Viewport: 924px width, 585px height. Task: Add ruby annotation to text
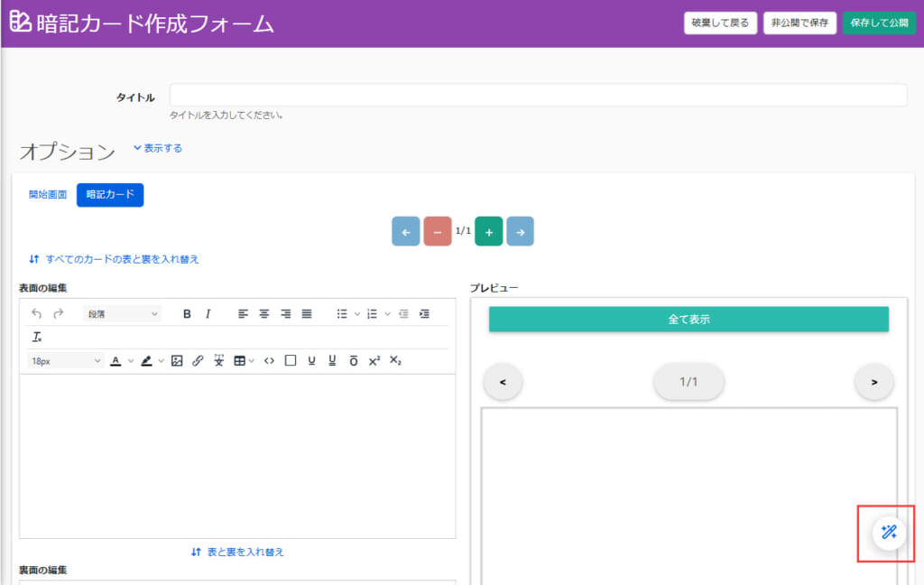(x=218, y=360)
